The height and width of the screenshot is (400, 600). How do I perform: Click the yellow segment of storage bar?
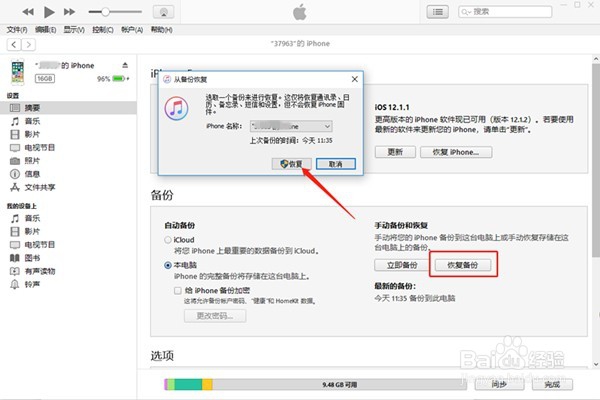tap(207, 384)
